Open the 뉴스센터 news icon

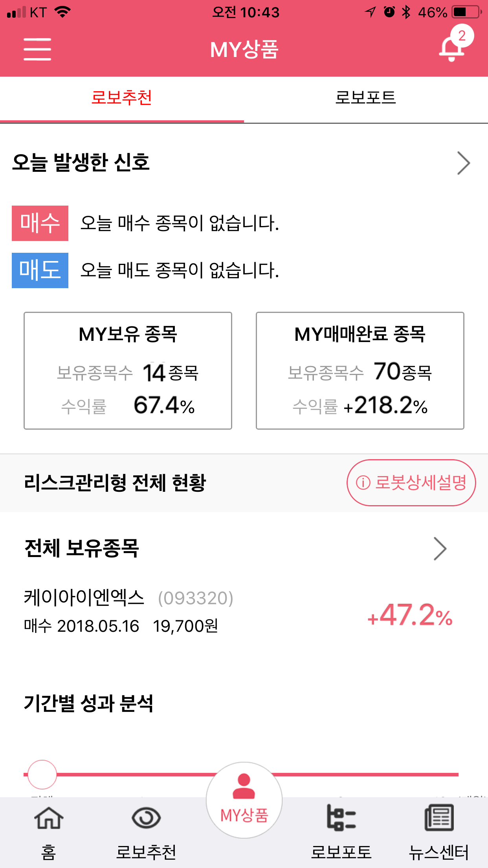coord(439,818)
